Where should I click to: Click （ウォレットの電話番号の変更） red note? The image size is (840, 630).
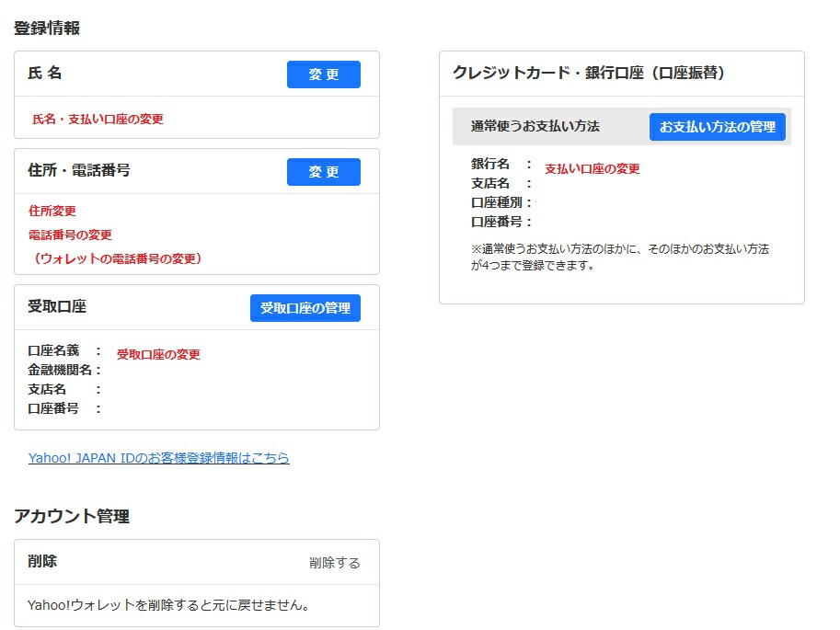coord(116,258)
